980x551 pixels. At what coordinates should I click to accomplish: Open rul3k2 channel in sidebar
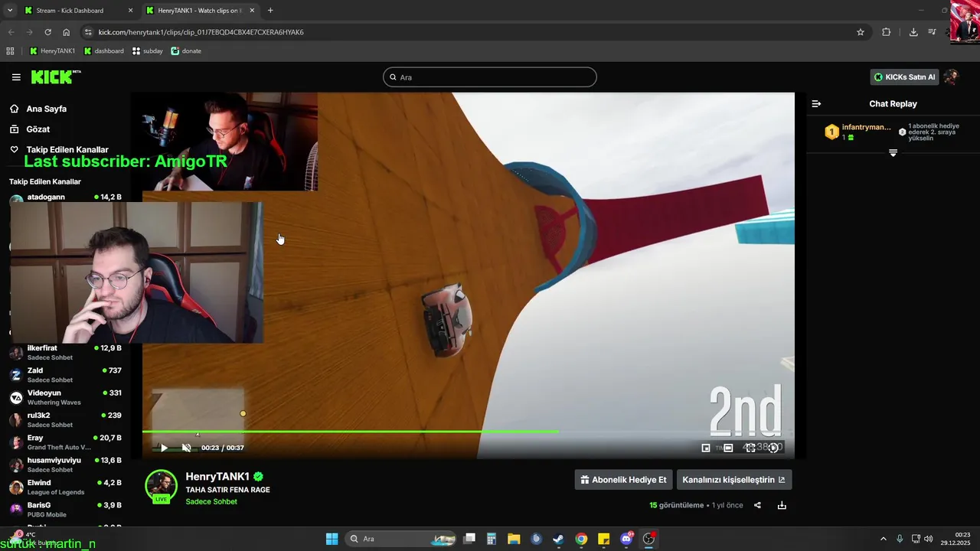coord(65,420)
